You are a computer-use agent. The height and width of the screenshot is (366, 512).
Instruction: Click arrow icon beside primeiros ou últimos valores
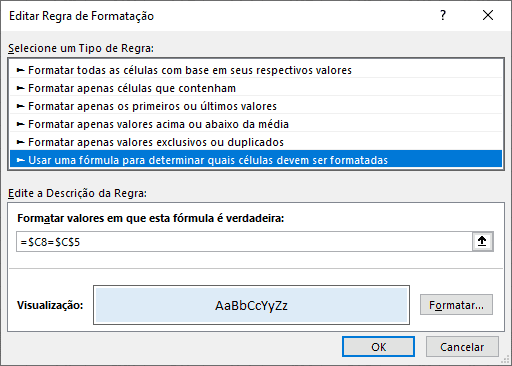21,106
